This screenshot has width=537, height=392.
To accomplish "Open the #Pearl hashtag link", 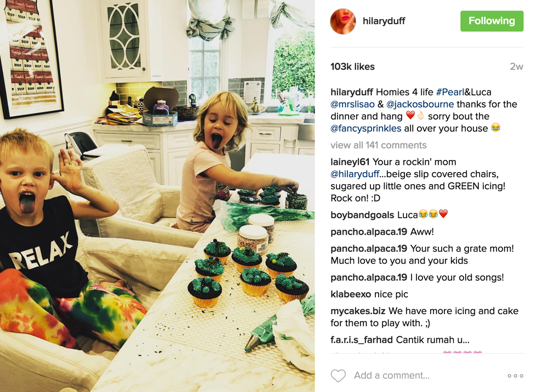I will (x=450, y=92).
